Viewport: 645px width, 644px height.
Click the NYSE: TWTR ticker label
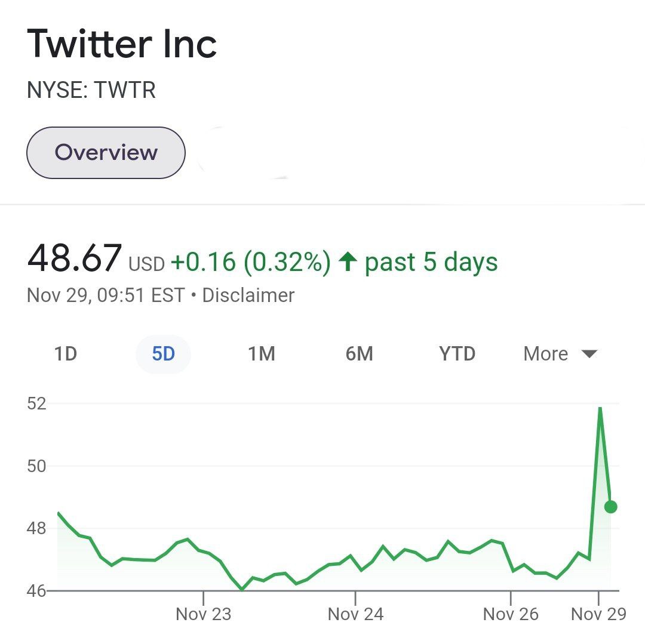click(92, 90)
